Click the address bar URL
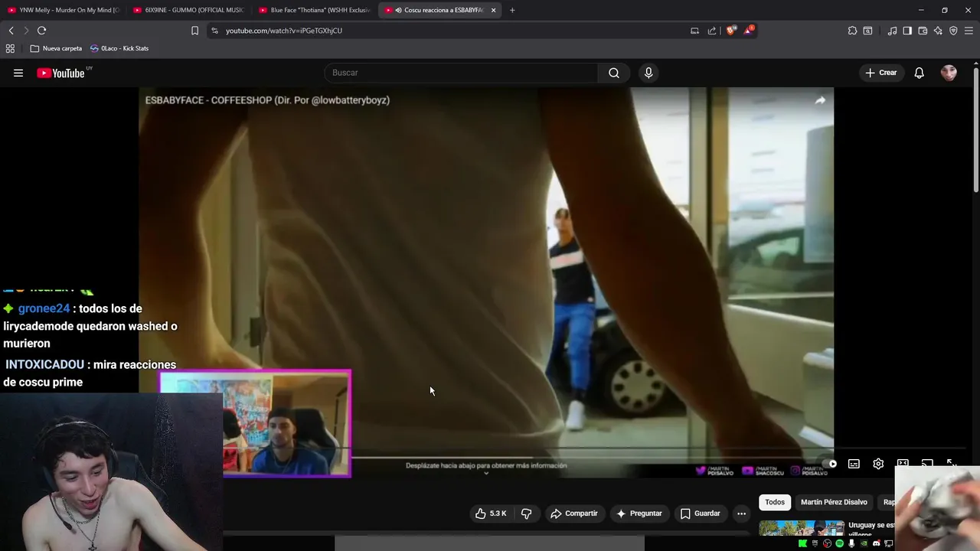Screen dimensions: 980x551 pos(284,31)
